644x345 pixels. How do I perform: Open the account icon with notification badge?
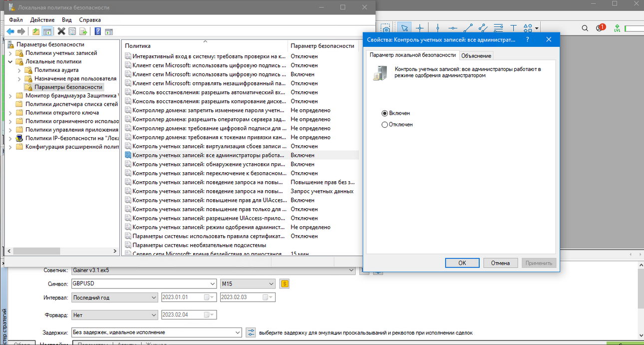(x=601, y=28)
